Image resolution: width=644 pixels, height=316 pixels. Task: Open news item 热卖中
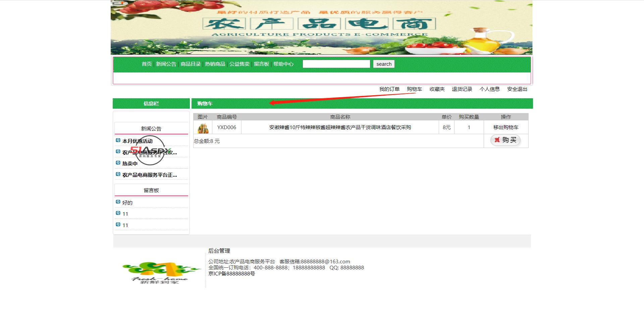click(130, 164)
